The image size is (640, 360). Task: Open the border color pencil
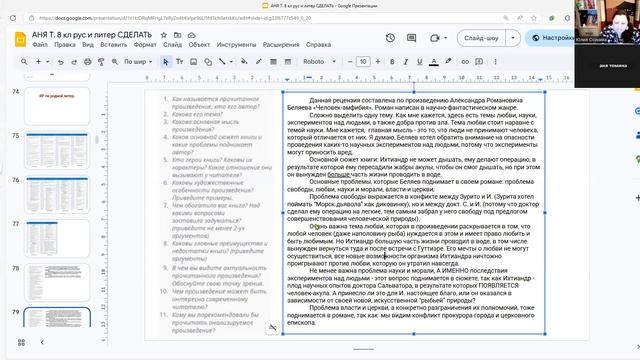[258, 62]
